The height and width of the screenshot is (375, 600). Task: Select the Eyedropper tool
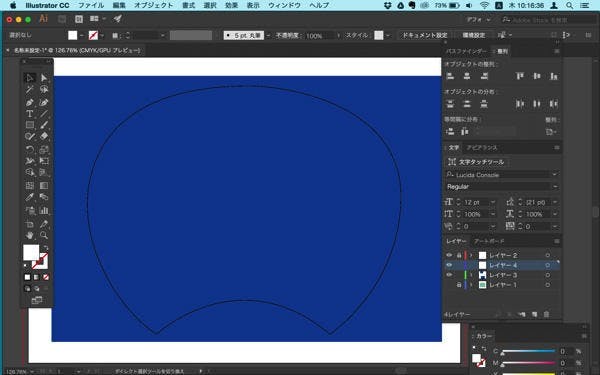(x=30, y=197)
